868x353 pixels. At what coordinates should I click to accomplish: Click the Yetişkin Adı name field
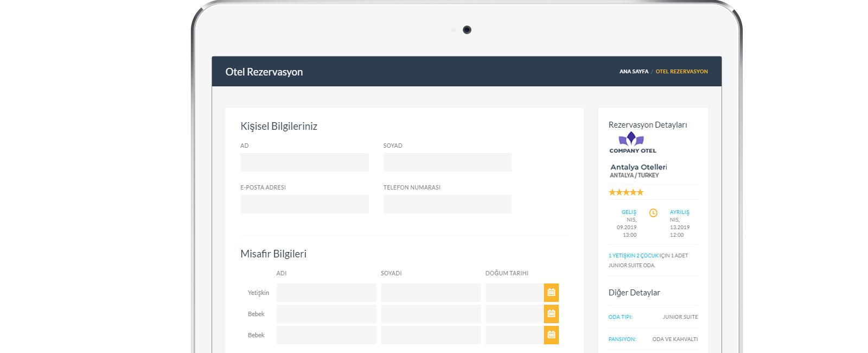(326, 293)
